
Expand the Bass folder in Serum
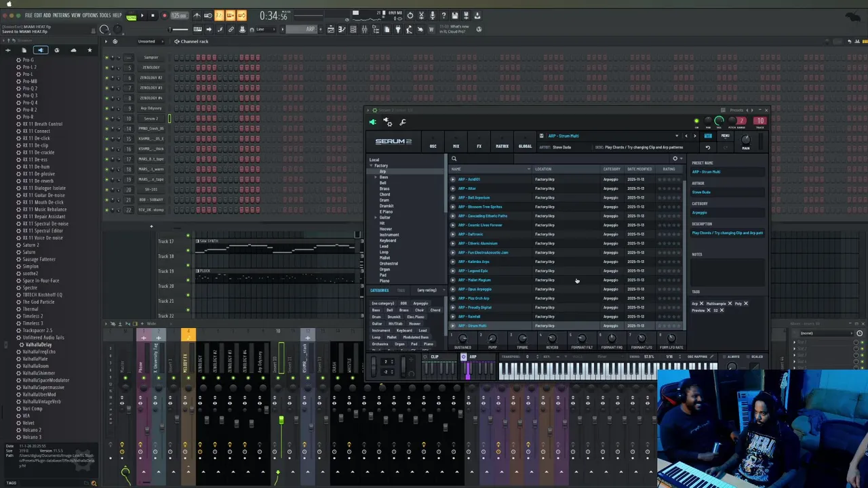376,177
